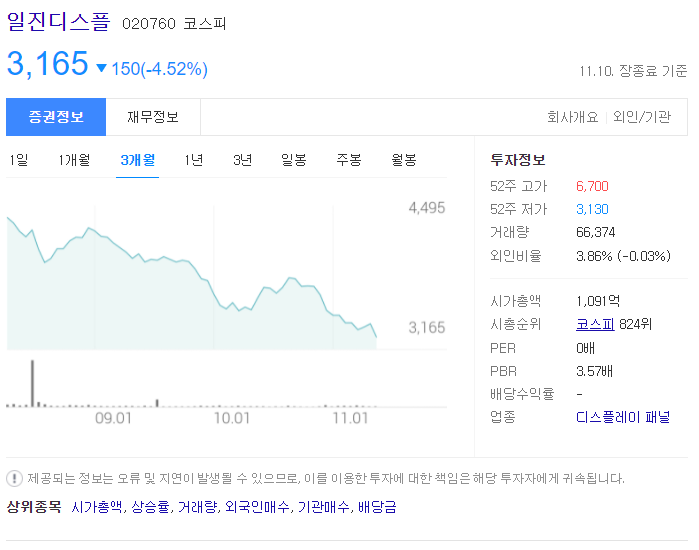Image resolution: width=699 pixels, height=550 pixels.
Task: Switch chart to 일봉 candles
Action: pyautogui.click(x=294, y=160)
